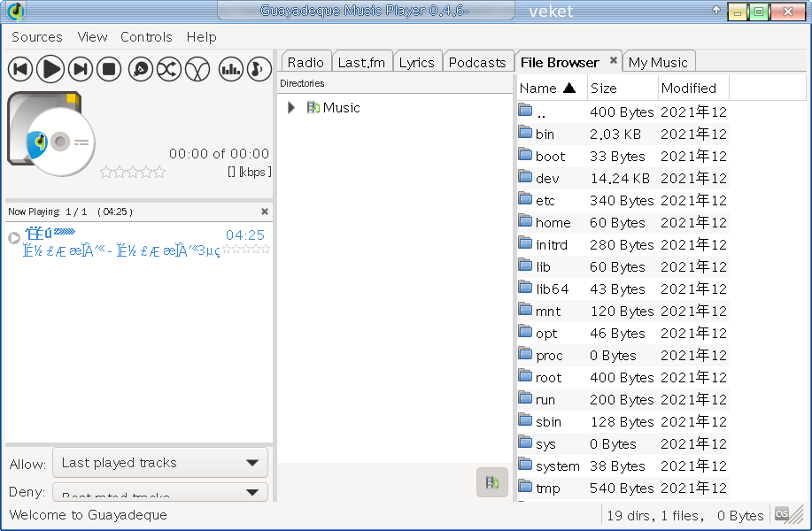The height and width of the screenshot is (531, 812).
Task: Rate the playlist track with its stars
Action: click(x=246, y=250)
